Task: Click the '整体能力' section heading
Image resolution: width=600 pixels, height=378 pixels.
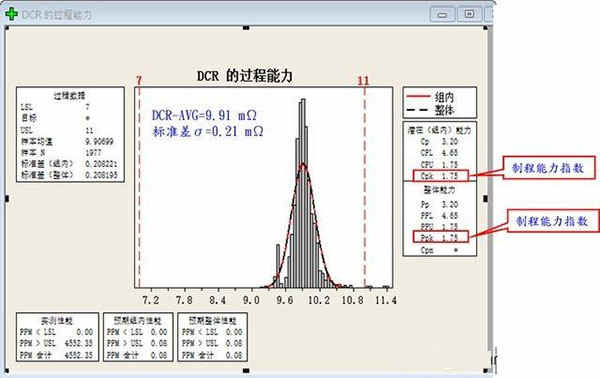Action: pyautogui.click(x=439, y=190)
